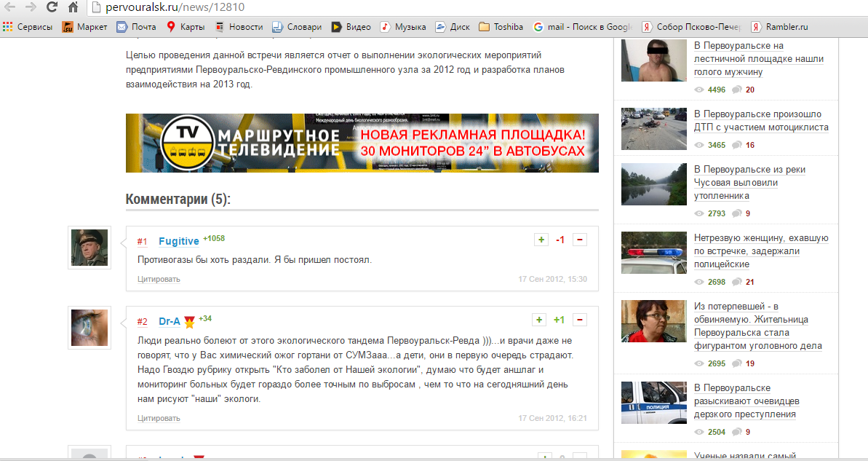Open the Видео bookmark

coord(351,27)
